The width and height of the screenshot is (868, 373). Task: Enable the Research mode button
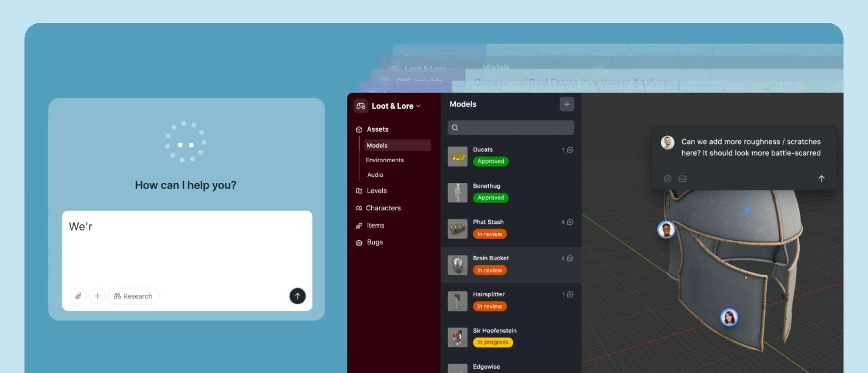(133, 296)
